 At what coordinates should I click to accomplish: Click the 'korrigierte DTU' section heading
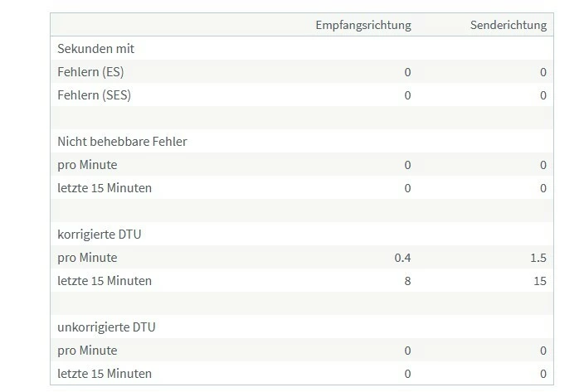pos(100,235)
